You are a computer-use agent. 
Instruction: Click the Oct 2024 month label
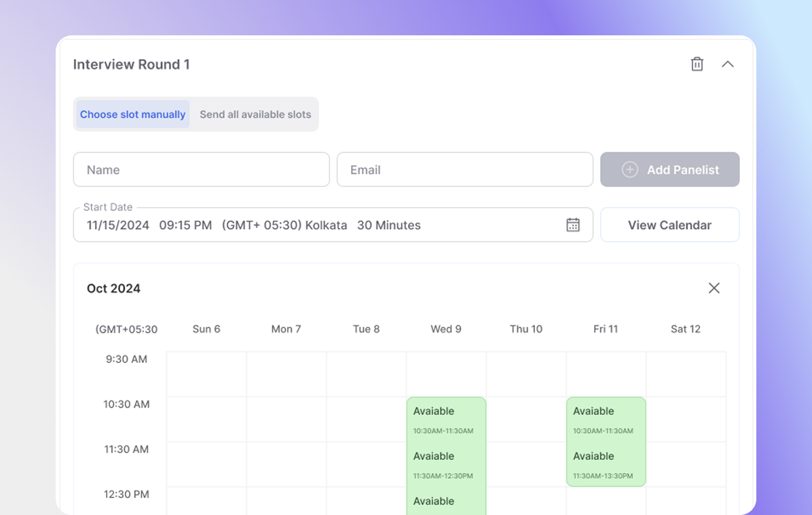coord(113,289)
